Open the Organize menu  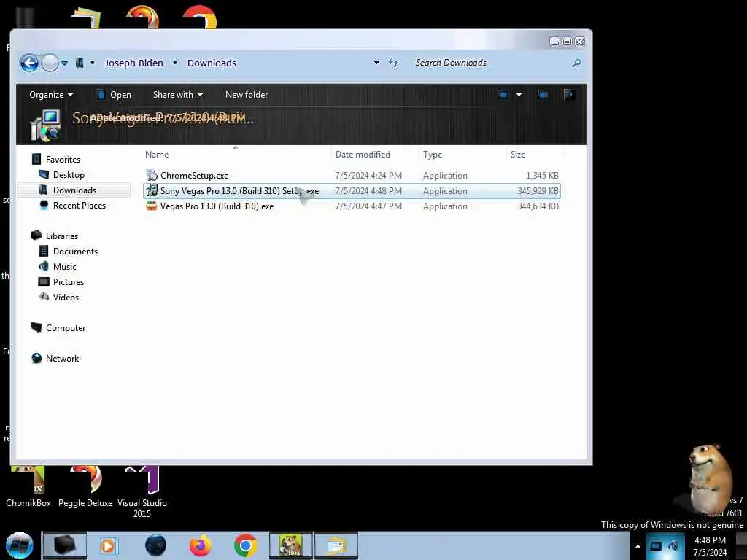[x=51, y=94]
